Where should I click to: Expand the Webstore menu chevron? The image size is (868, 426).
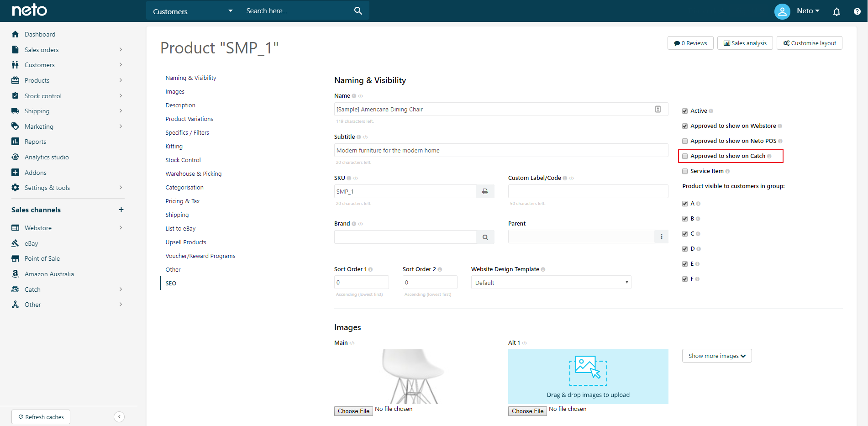(x=121, y=227)
